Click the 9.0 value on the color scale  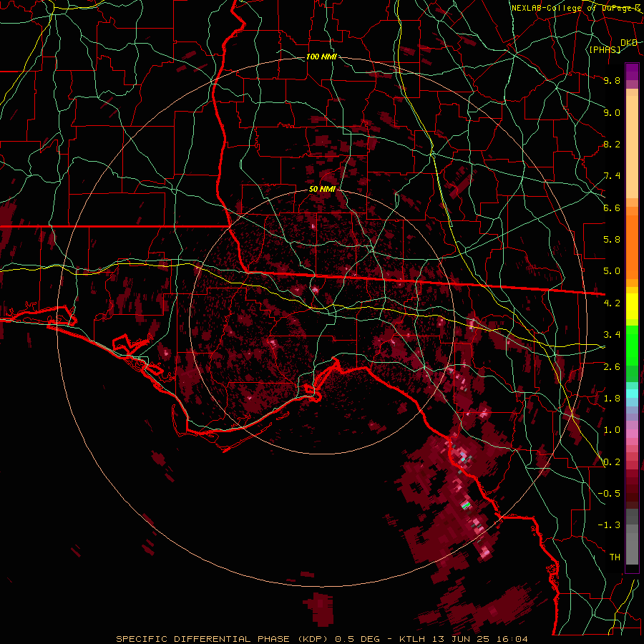click(x=612, y=112)
